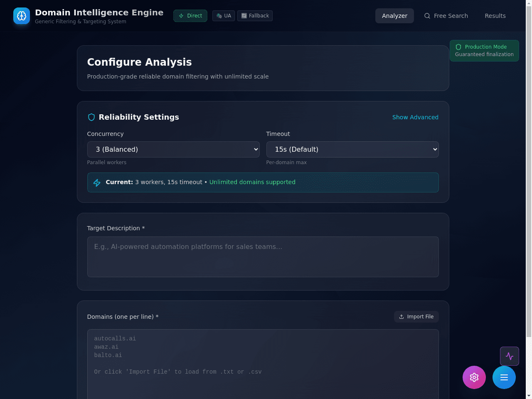Click the brain logo icon
Image resolution: width=532 pixels, height=399 pixels.
(x=22, y=16)
